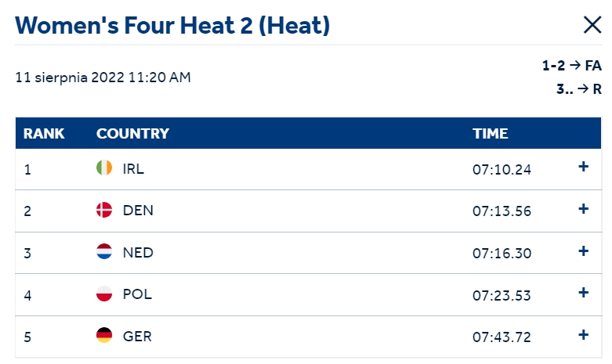Click the Ireland flag icon
Image resolution: width=612 pixels, height=364 pixels.
click(x=104, y=168)
